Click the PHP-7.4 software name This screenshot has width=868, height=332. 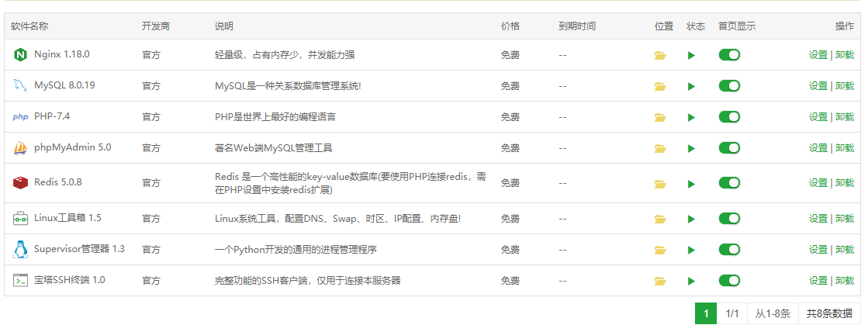52,116
